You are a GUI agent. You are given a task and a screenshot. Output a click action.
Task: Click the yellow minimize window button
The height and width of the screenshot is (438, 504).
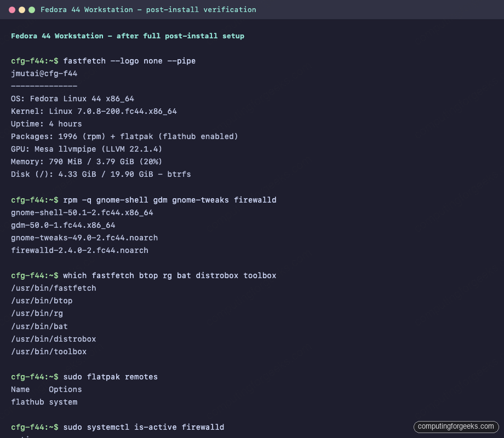tap(22, 10)
